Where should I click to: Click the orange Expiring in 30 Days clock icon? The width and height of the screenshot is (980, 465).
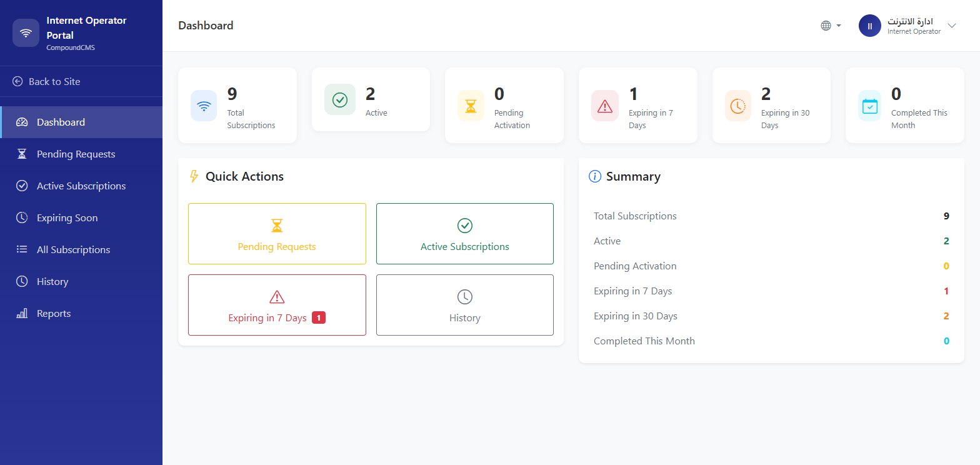pos(738,106)
